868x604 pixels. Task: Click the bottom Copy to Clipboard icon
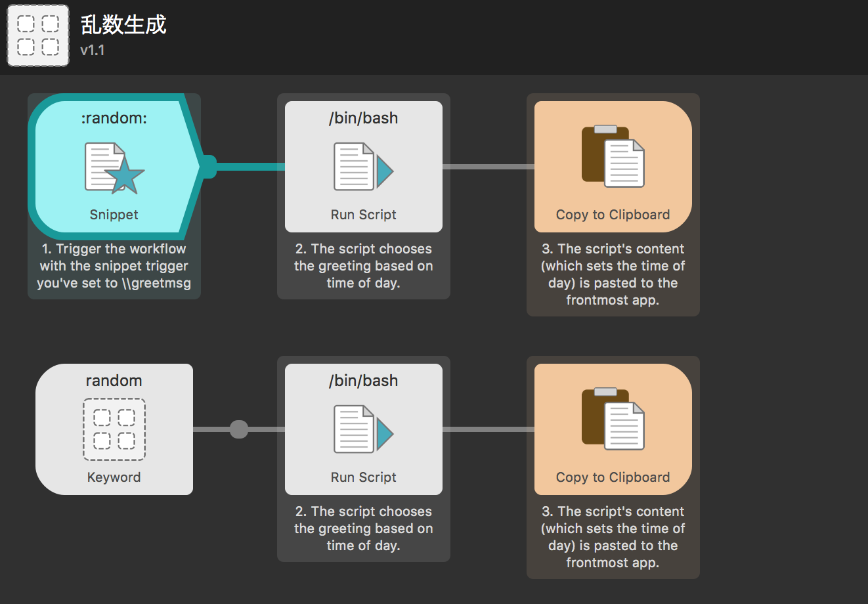pos(613,419)
